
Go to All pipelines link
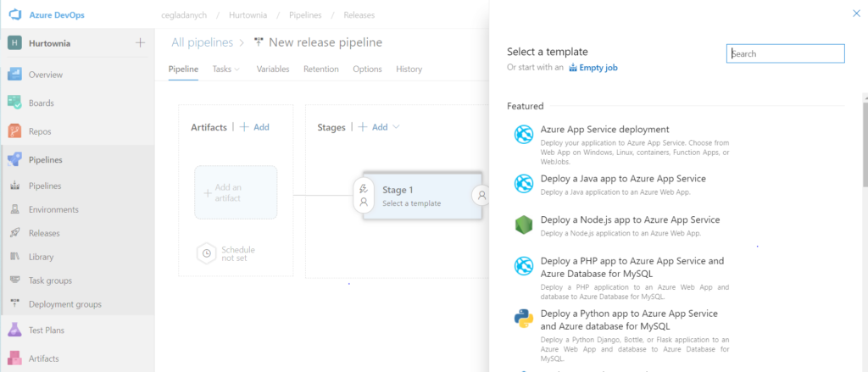pyautogui.click(x=201, y=42)
